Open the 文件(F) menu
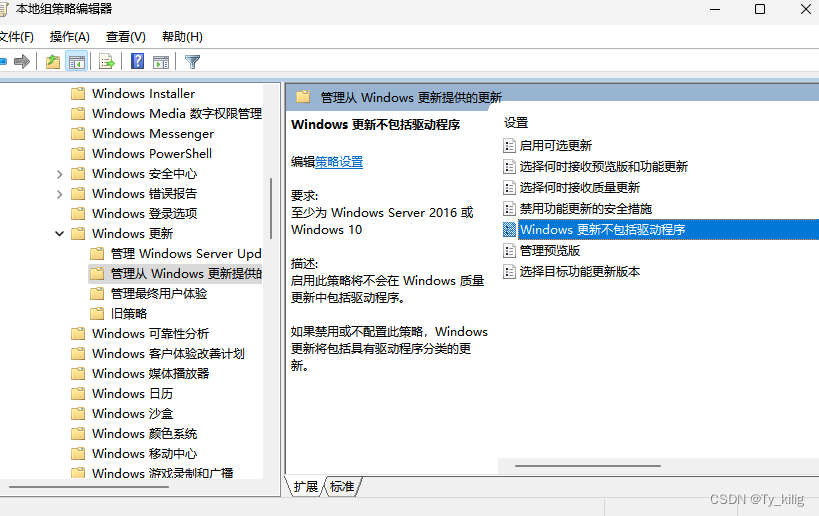 (x=16, y=37)
